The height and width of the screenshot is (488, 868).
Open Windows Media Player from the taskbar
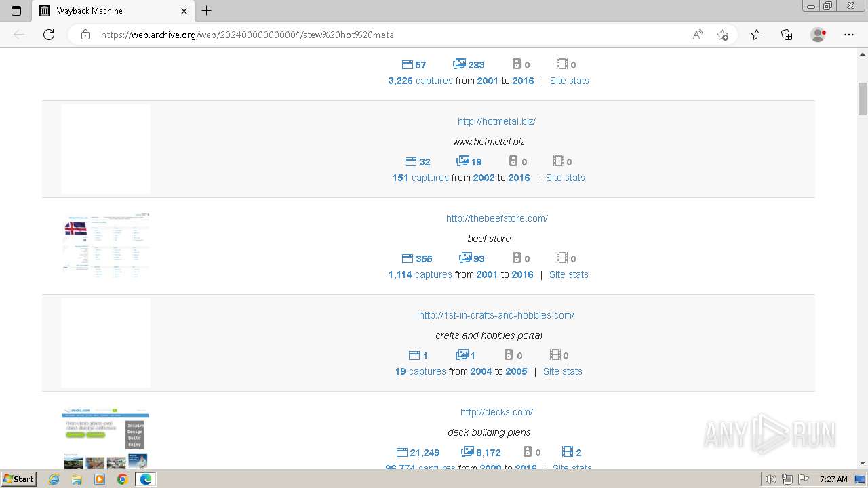[x=100, y=479]
